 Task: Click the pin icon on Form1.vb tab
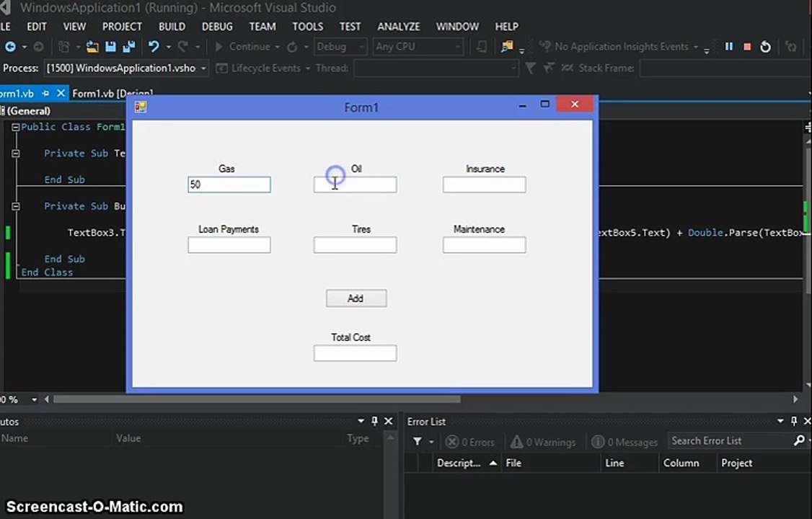click(x=45, y=93)
